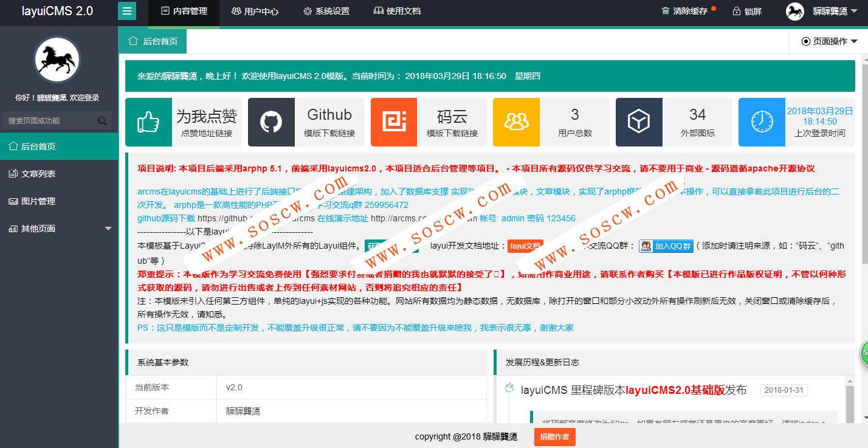Viewport: 868px width, 448px height.
Task: Click the orange layui文档 button
Action: pos(525,246)
